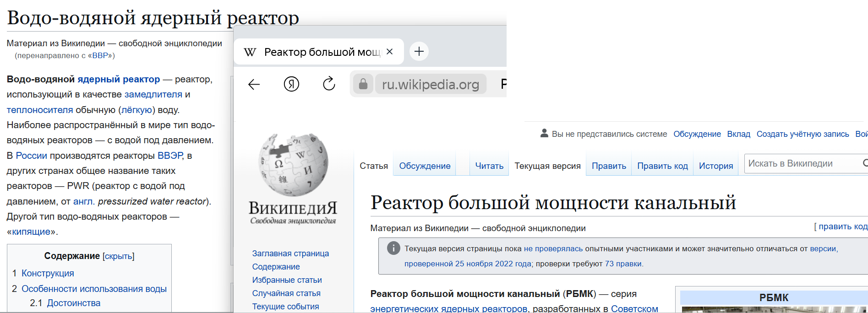Open Избранные статьи in sidebar
The height and width of the screenshot is (313, 868).
[x=287, y=280]
